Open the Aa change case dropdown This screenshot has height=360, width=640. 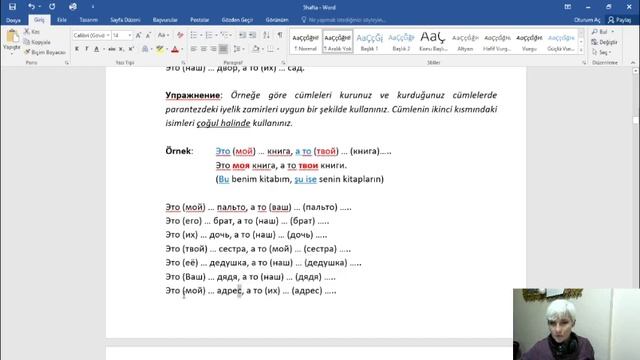click(163, 36)
